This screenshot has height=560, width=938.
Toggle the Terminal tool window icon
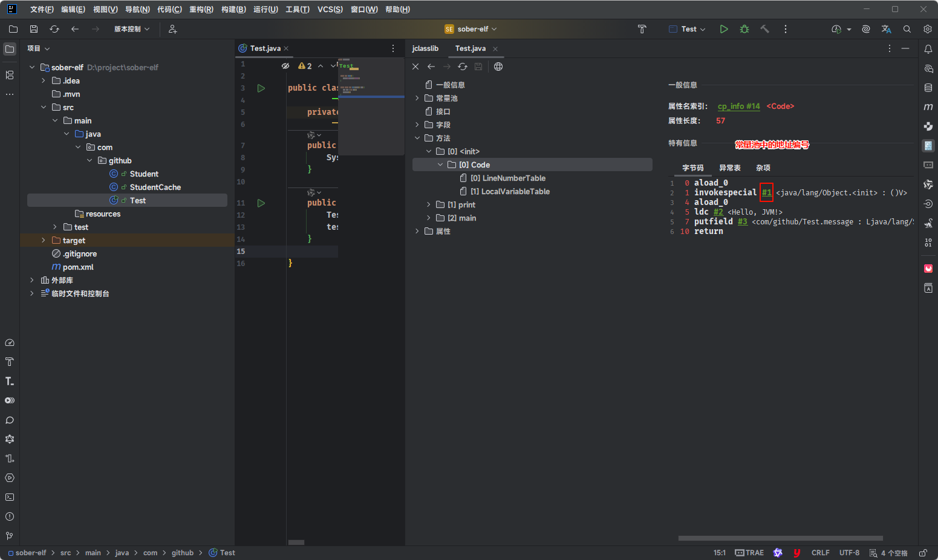pyautogui.click(x=10, y=497)
